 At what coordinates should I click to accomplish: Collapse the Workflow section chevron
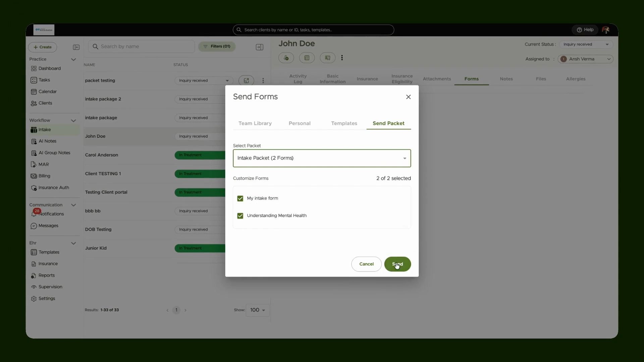click(x=73, y=121)
